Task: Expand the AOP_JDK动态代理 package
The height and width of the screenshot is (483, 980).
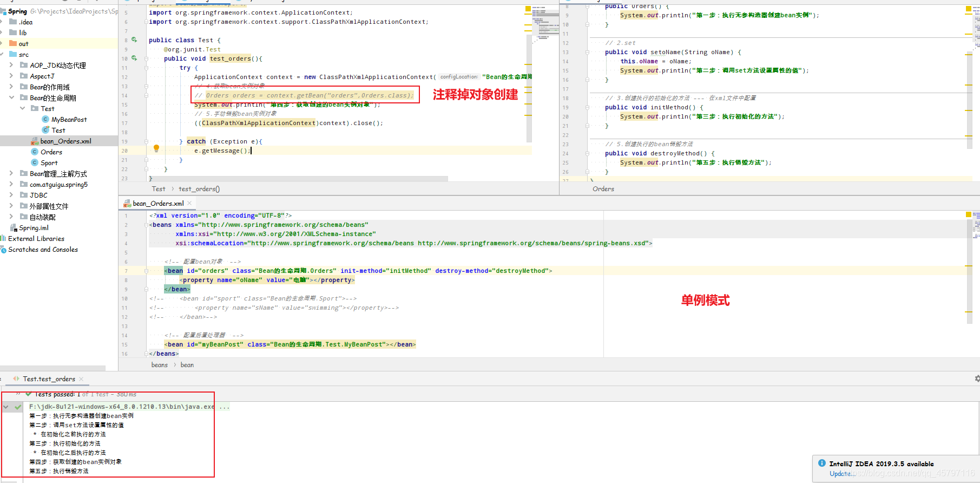Action: point(11,65)
